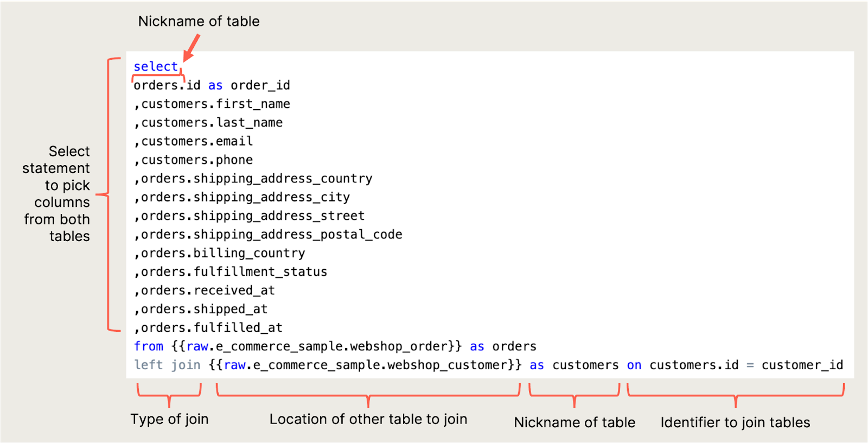Click the orders.billing_country column line

click(220, 253)
